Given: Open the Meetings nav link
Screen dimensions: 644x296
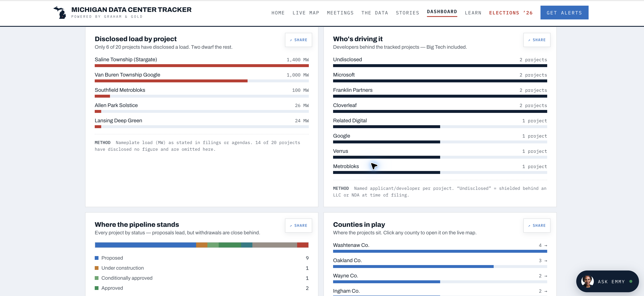Looking at the screenshot, I should click(340, 13).
